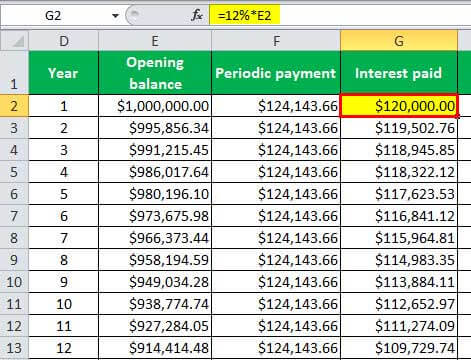Select opening balance $914,414.48
471x360 pixels.
[x=155, y=348]
